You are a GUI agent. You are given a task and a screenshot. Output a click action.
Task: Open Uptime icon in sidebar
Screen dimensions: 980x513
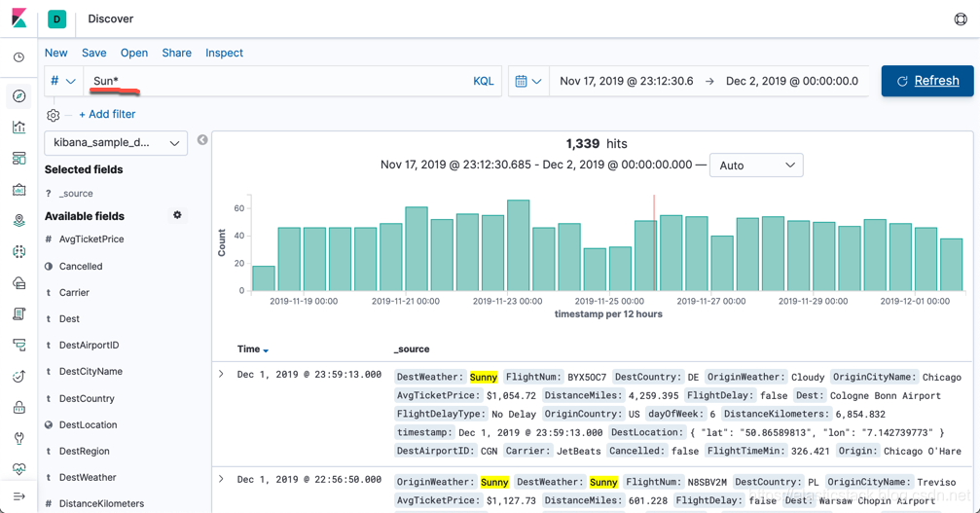click(x=19, y=376)
